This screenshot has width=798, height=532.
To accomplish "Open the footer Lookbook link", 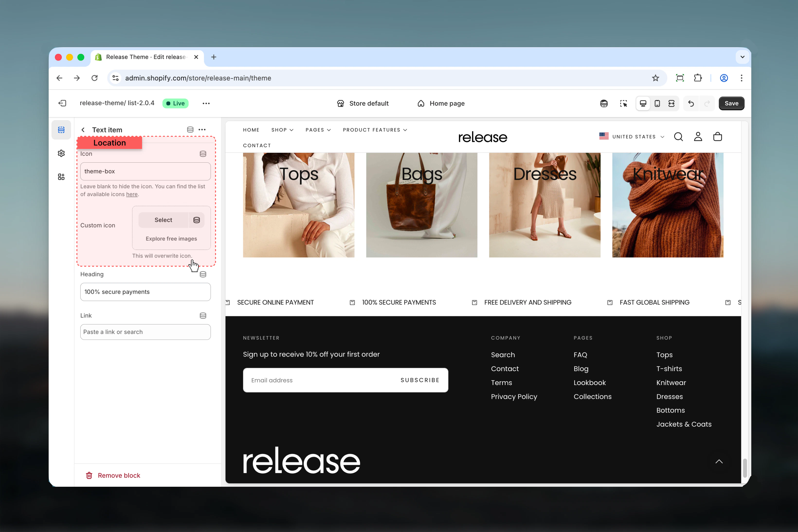I will [x=589, y=382].
